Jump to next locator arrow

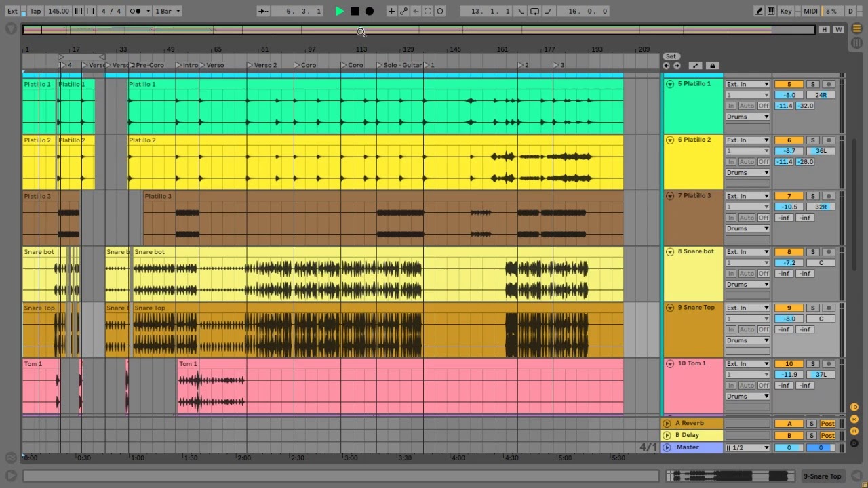[676, 66]
